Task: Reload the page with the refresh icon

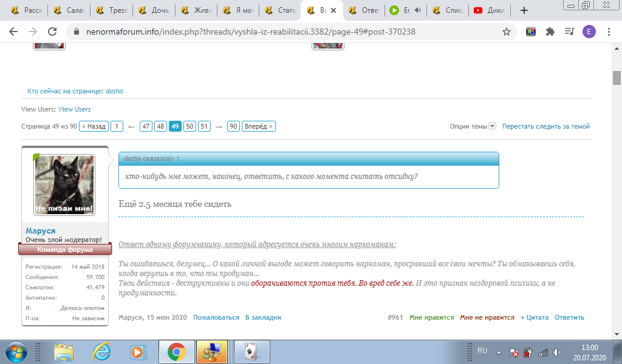Action: click(52, 32)
